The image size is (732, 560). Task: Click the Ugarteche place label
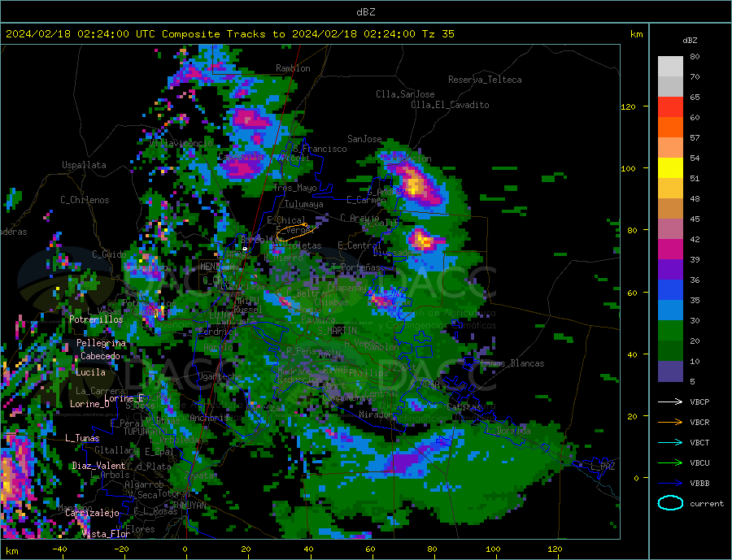coord(220,376)
